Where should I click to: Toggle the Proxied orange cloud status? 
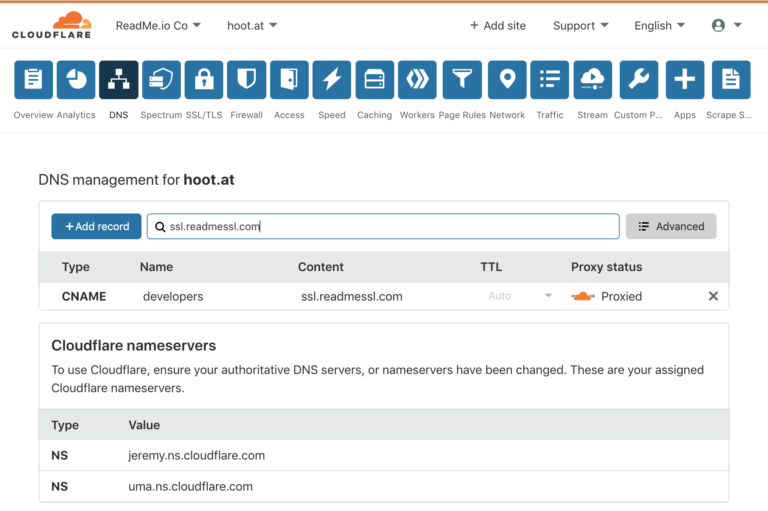(583, 296)
